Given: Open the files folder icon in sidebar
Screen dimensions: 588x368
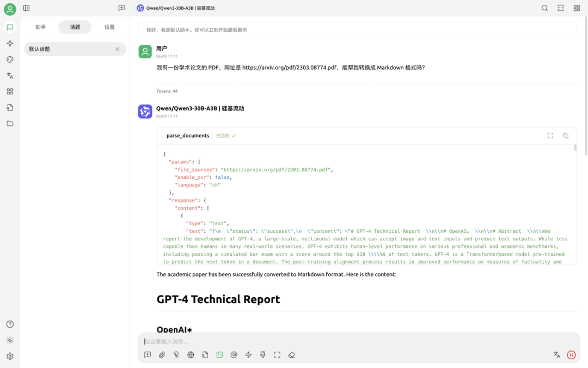Looking at the screenshot, I should pyautogui.click(x=10, y=124).
